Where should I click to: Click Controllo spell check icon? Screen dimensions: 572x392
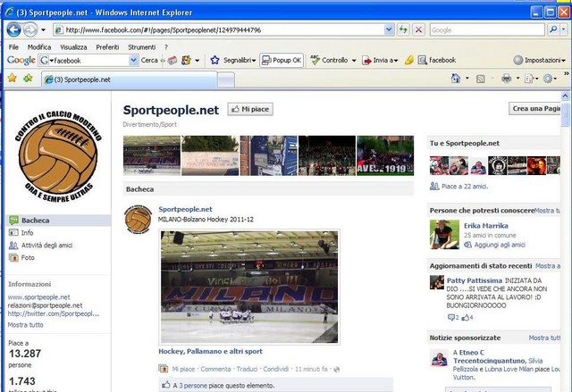tap(315, 60)
